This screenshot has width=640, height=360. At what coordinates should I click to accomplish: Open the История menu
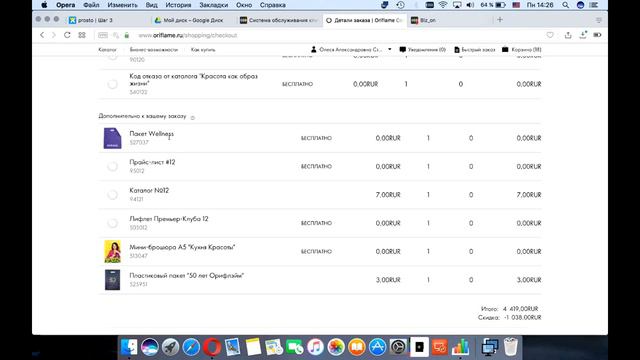178,5
